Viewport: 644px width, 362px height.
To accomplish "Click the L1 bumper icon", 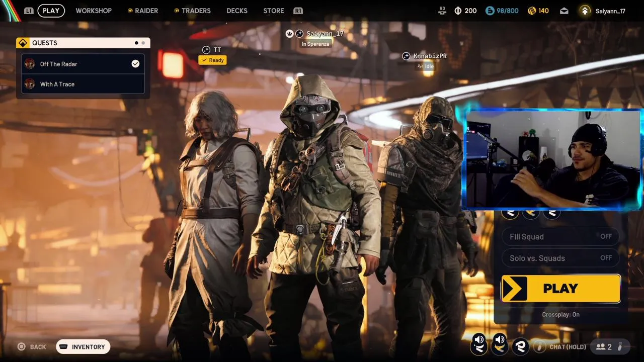I will pos(29,11).
